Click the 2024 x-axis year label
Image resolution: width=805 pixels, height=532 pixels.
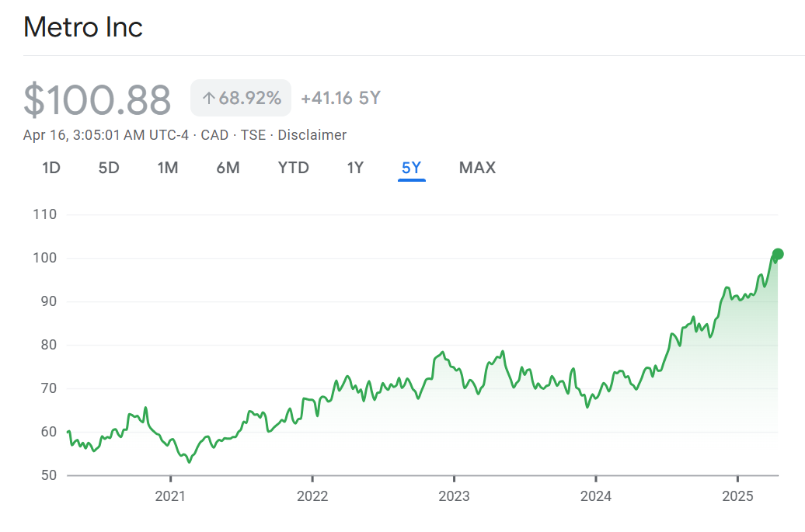coord(595,496)
